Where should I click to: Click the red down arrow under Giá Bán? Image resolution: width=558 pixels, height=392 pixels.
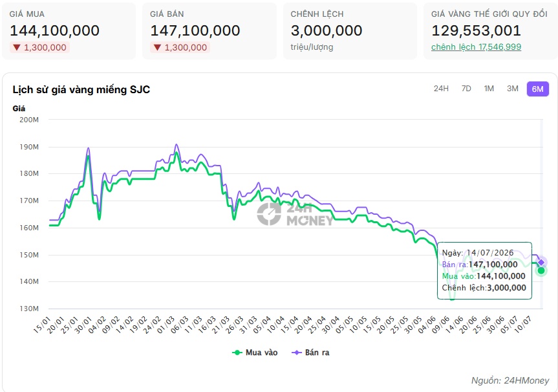click(157, 47)
